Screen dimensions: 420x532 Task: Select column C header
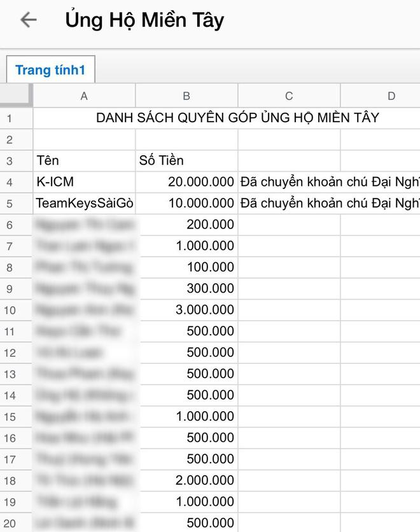pyautogui.click(x=289, y=96)
